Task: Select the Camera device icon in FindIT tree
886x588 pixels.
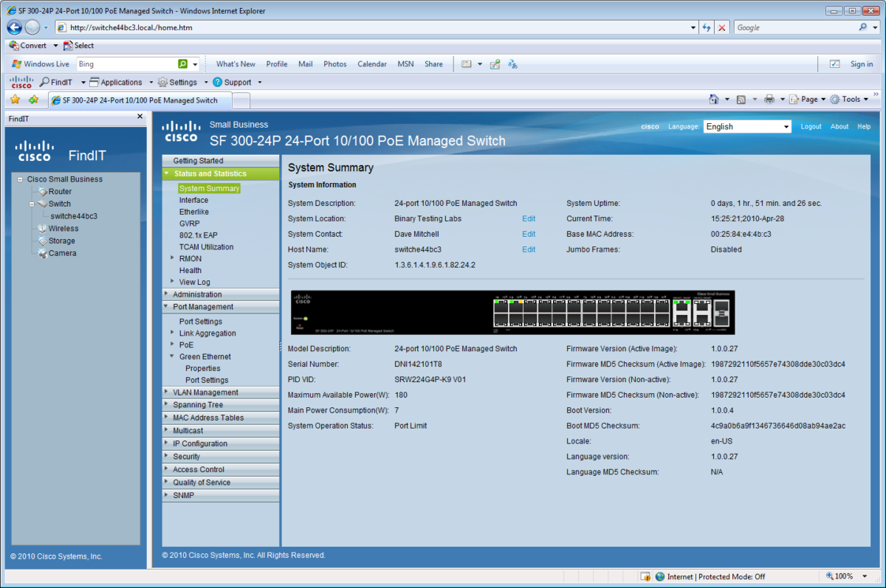Action: point(43,253)
